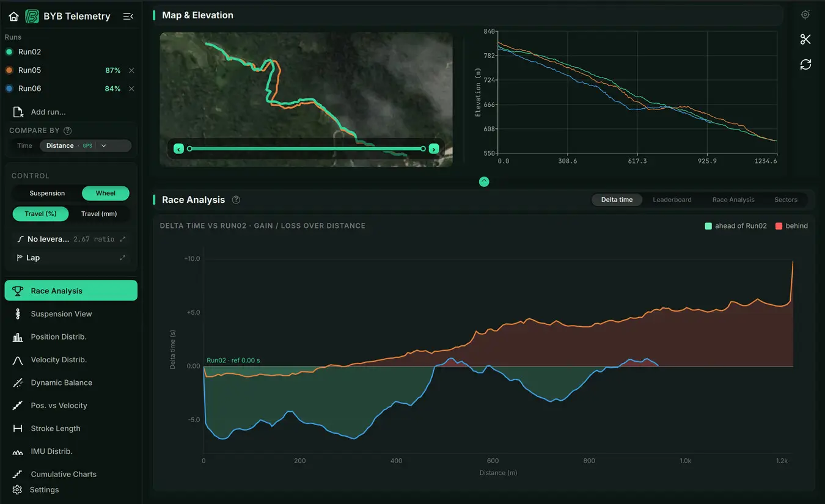Viewport: 825px width, 504px height.
Task: Expand the Lap control row
Action: [123, 258]
